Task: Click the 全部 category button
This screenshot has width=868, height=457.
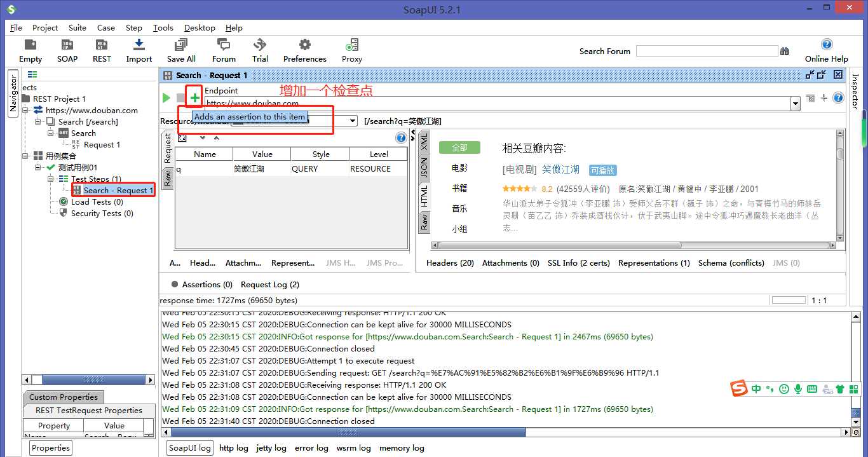Action: [459, 147]
